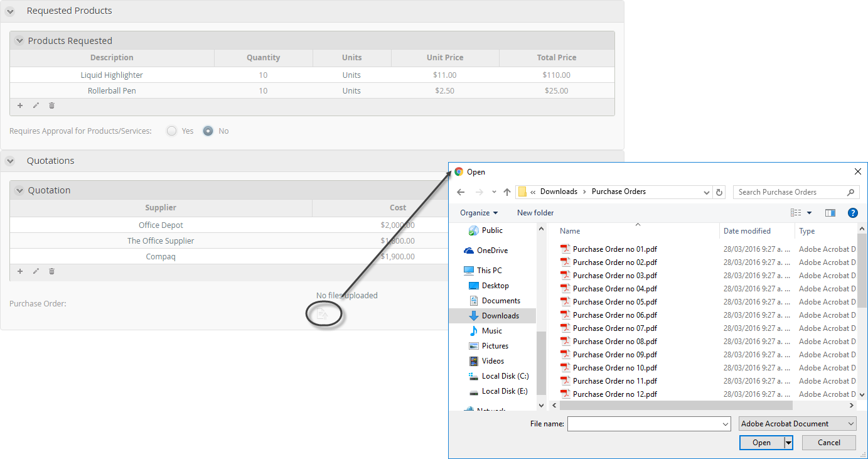The image size is (868, 459).
Task: Select Purchase Order no 05.pdf
Action: (x=608, y=302)
